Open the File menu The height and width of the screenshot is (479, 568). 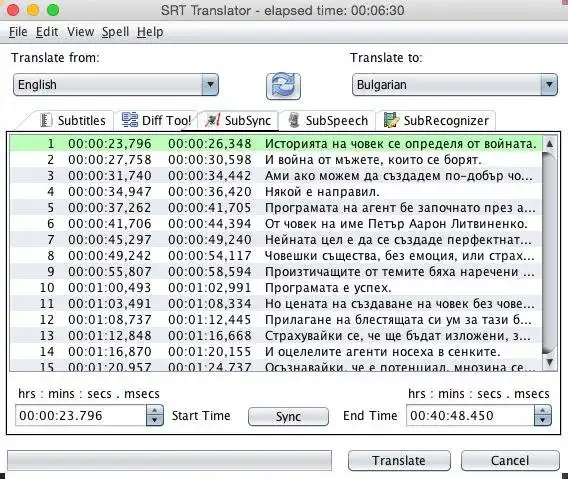[18, 32]
